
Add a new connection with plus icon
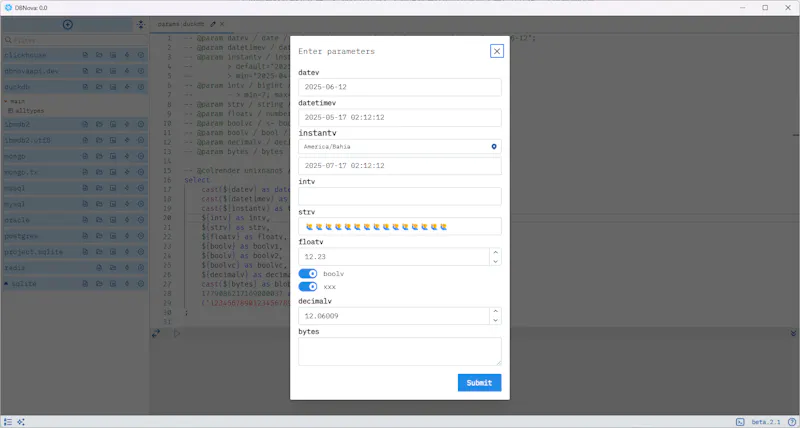click(67, 24)
